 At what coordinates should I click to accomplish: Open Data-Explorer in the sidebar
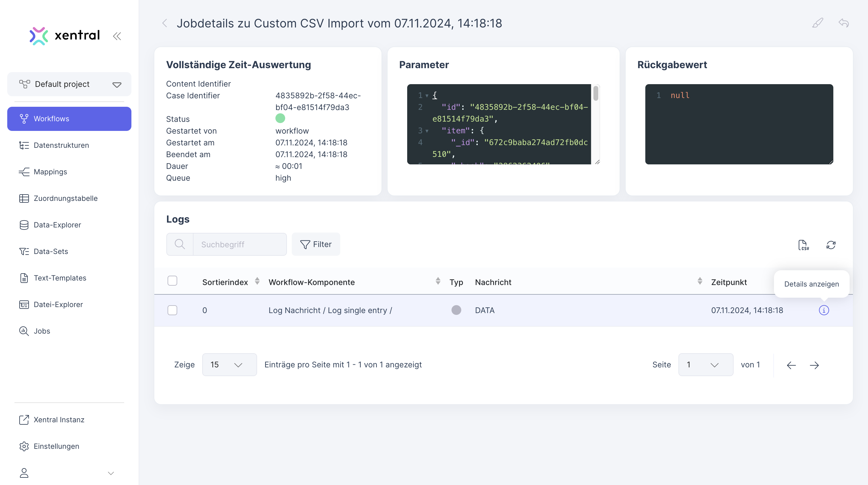(57, 225)
